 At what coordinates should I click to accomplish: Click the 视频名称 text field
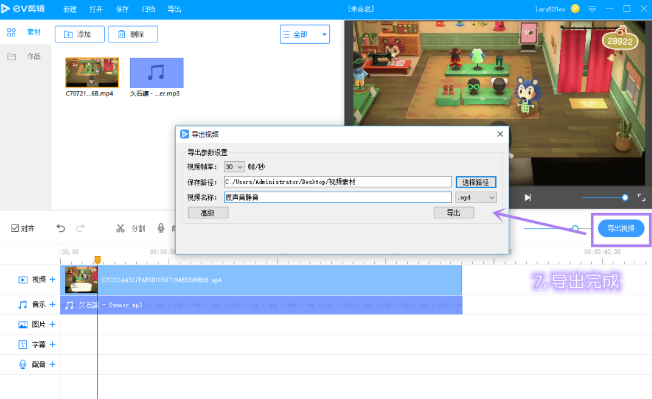338,197
